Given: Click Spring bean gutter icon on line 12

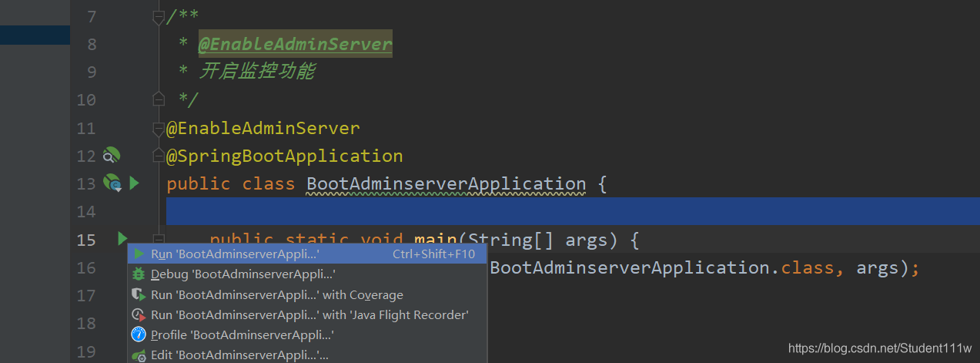Looking at the screenshot, I should 112,155.
